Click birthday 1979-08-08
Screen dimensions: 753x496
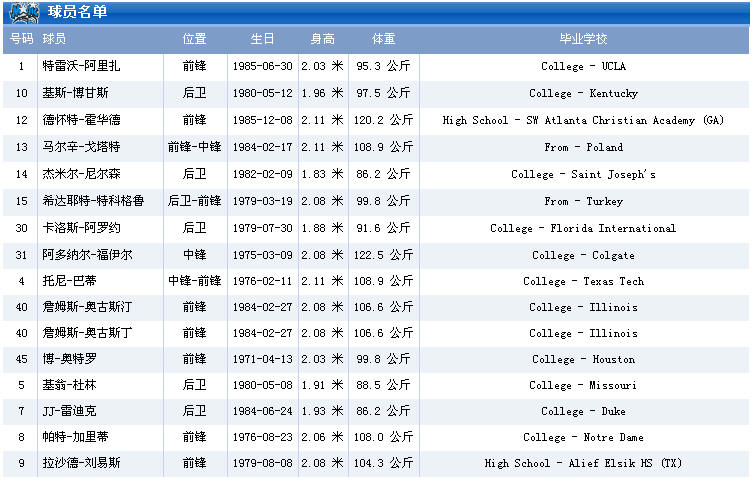pyautogui.click(x=262, y=462)
